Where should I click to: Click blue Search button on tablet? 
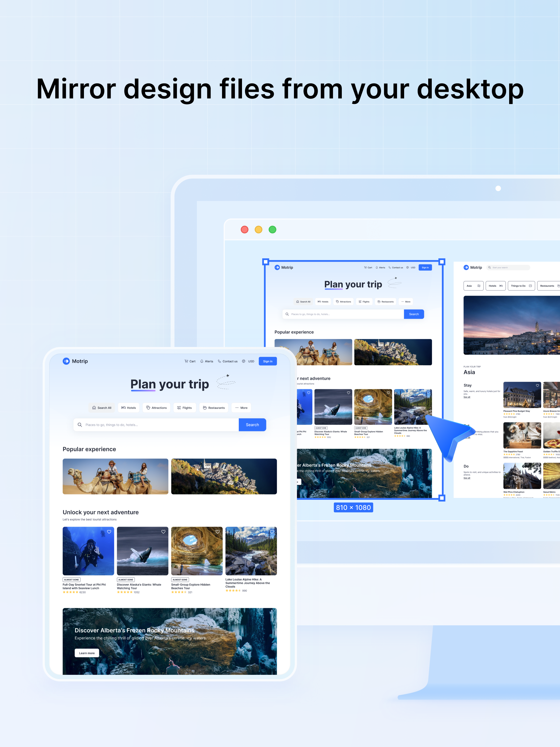pyautogui.click(x=252, y=425)
